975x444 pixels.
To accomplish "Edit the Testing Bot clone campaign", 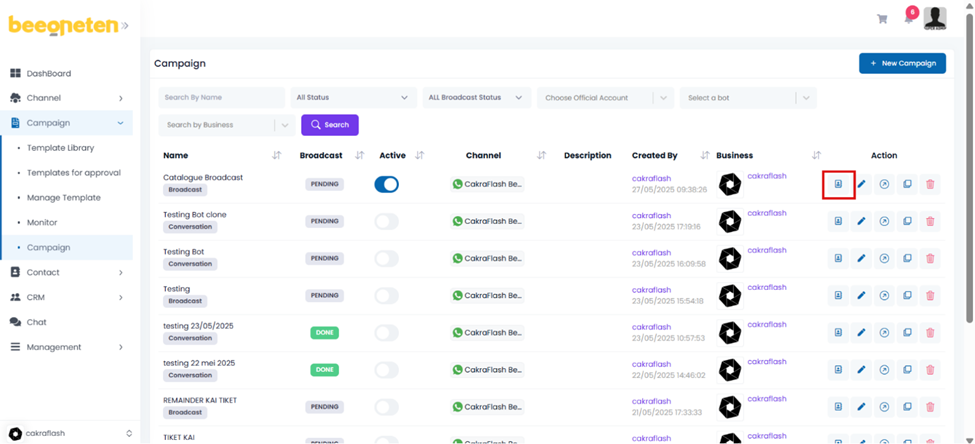I will [x=861, y=221].
